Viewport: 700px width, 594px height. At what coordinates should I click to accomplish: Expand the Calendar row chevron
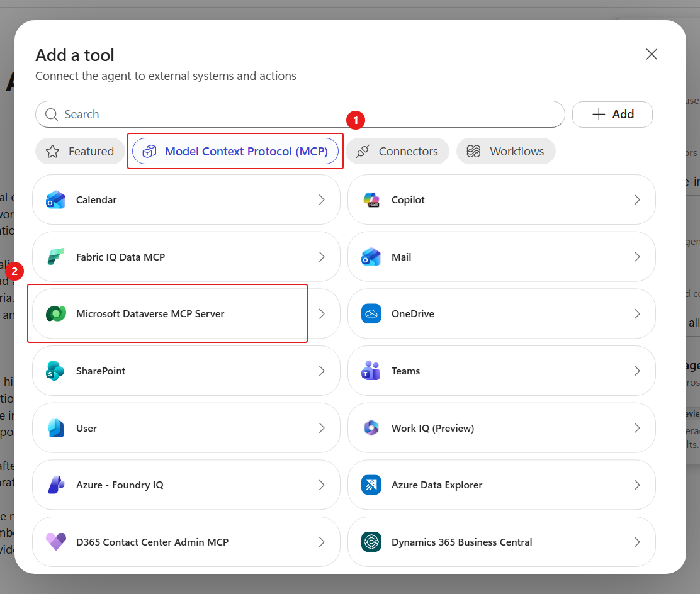[322, 200]
